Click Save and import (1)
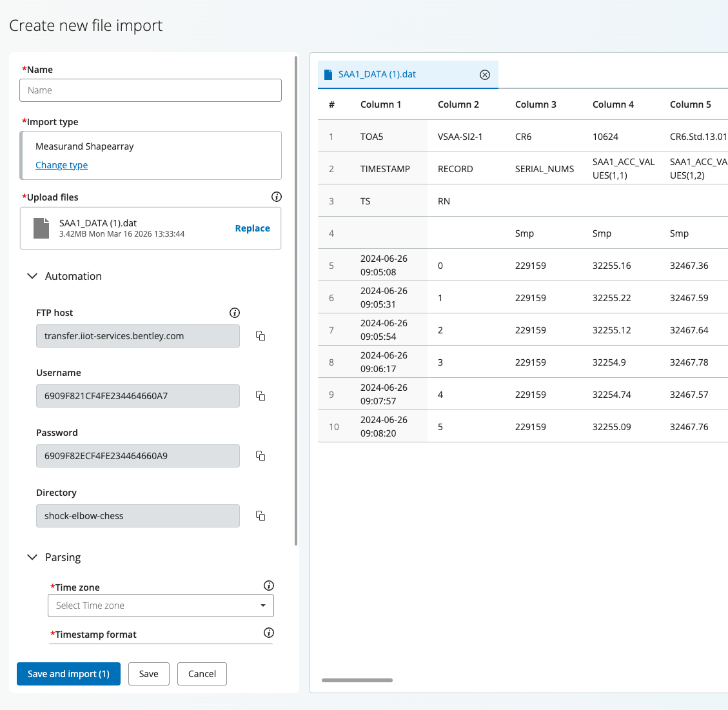Viewport: 728px width, 710px height. pos(68,674)
